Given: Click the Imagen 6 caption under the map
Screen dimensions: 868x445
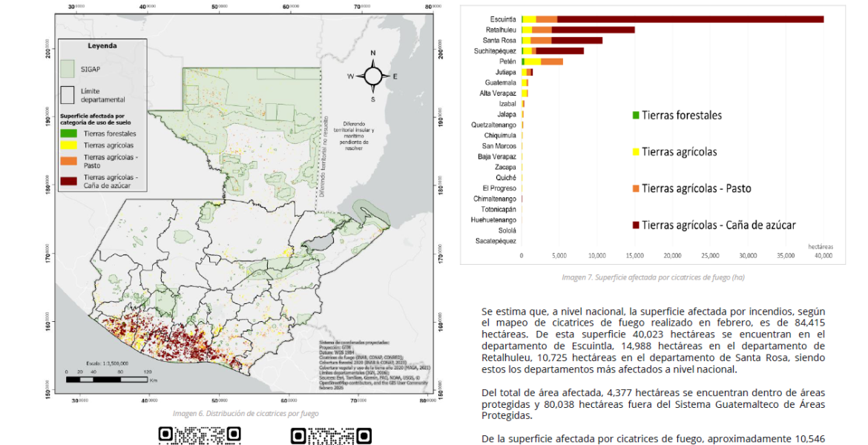Looking at the screenshot, I should [245, 413].
